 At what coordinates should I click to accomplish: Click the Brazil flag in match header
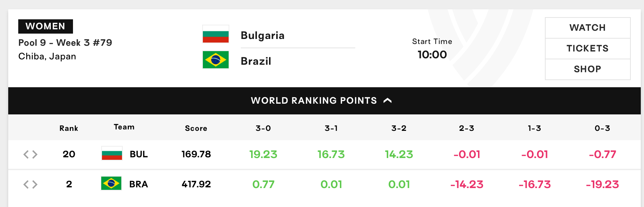point(215,60)
